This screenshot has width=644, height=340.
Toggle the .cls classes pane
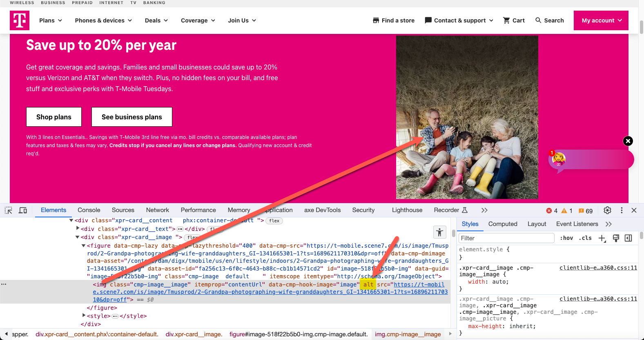tap(585, 238)
